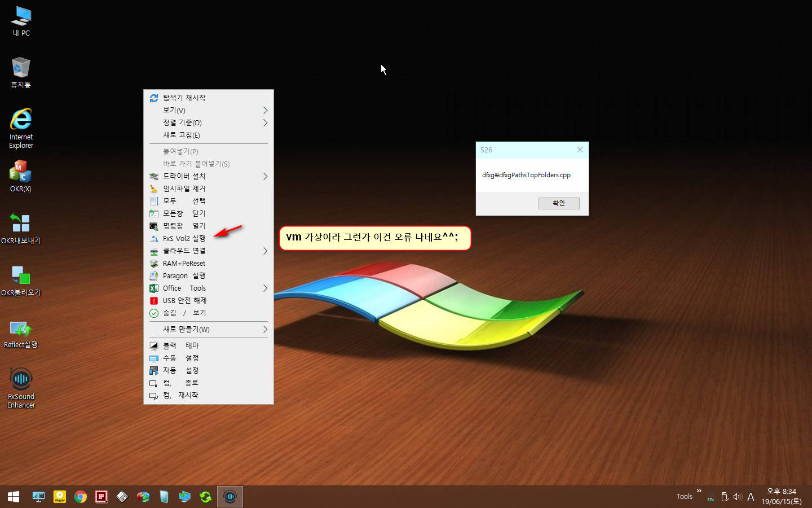This screenshot has height=508, width=812.
Task: Expand the 드라이버 설치 submenu
Action: [x=209, y=176]
